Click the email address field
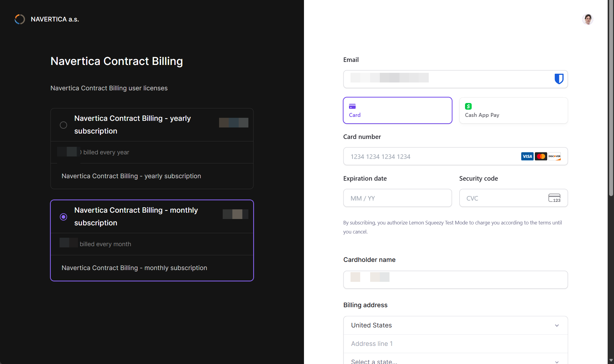614x364 pixels. pos(438,79)
